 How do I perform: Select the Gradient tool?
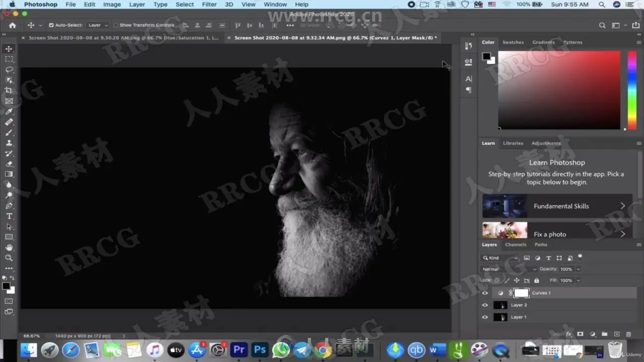(x=9, y=174)
